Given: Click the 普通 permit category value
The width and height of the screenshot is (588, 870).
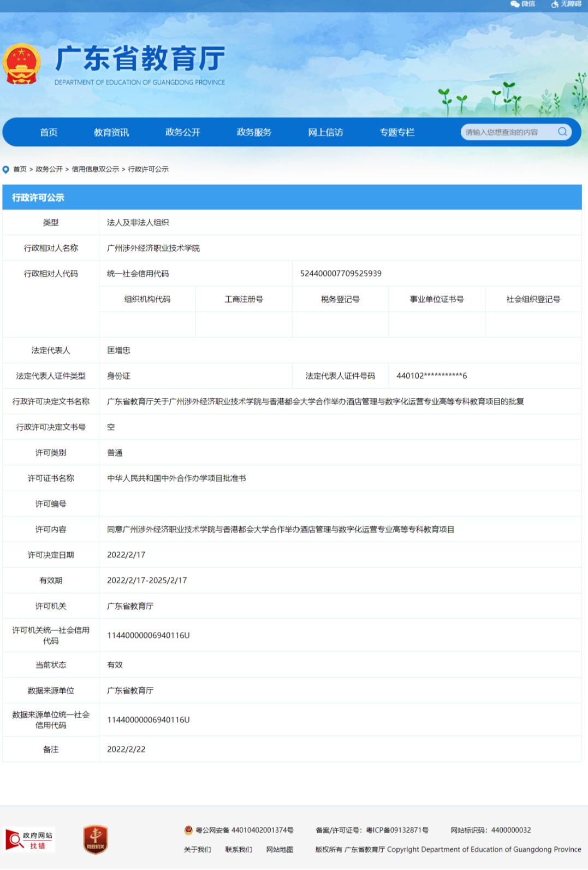Looking at the screenshot, I should pos(115,453).
